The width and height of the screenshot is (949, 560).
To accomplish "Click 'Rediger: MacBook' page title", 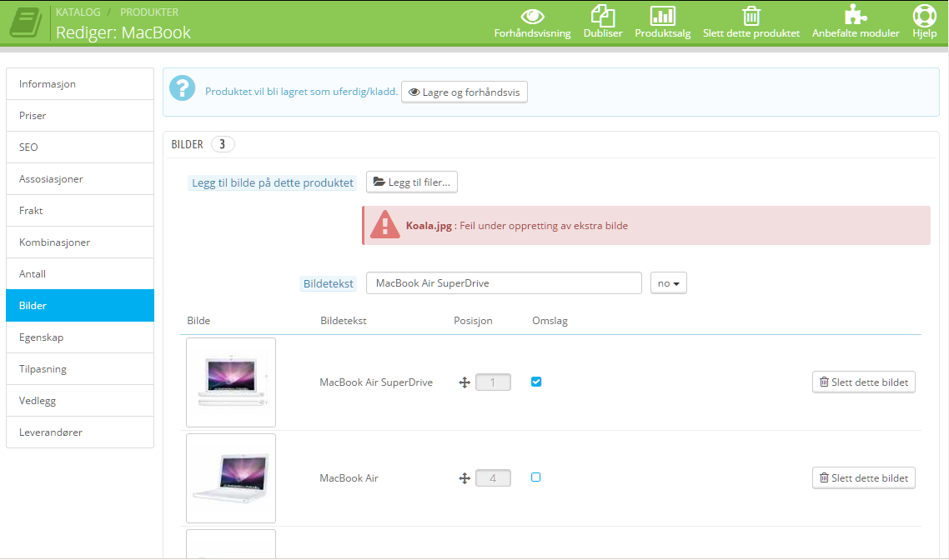I will (123, 32).
